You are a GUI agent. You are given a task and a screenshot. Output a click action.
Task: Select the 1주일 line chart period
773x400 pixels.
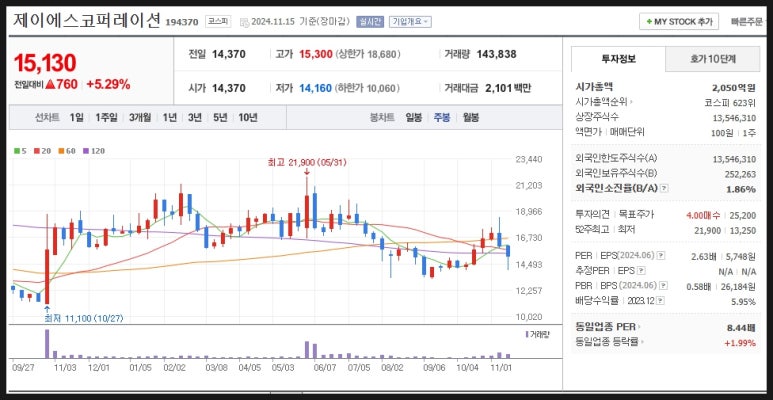click(x=106, y=117)
